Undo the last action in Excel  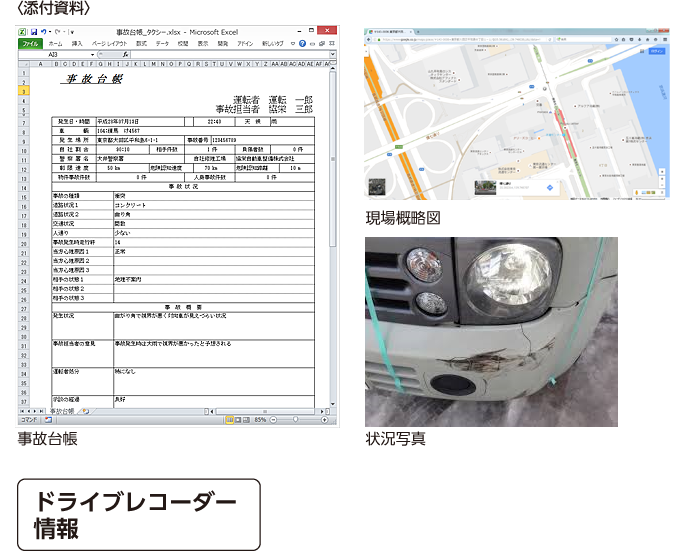43,32
